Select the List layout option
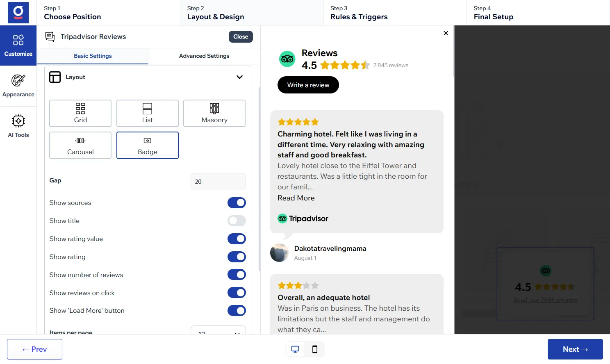Screen dimensions: 610x364 click(x=148, y=113)
